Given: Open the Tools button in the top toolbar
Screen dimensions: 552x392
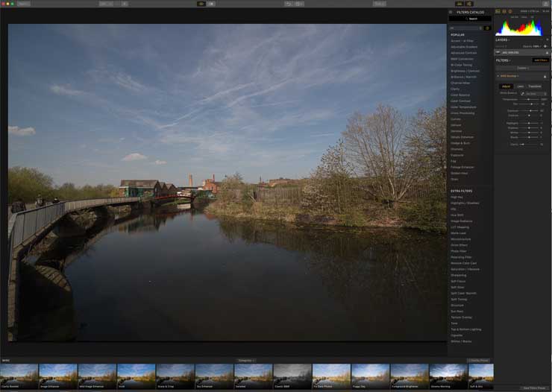Looking at the screenshot, I should [380, 4].
